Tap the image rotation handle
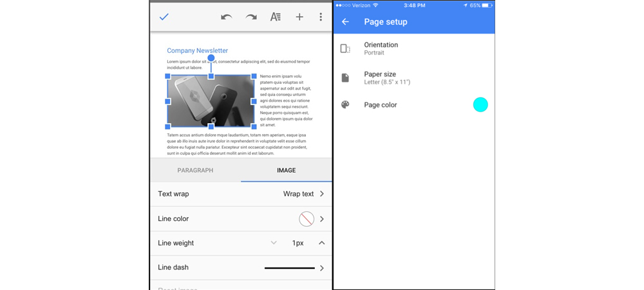 point(211,58)
